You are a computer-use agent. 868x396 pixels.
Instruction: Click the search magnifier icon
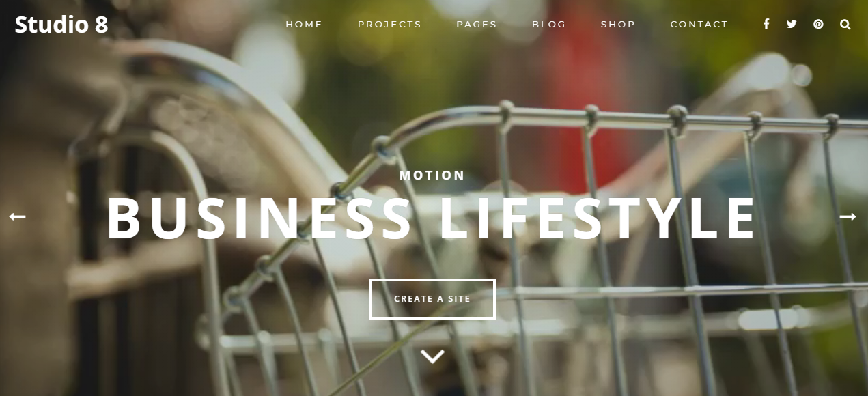845,24
